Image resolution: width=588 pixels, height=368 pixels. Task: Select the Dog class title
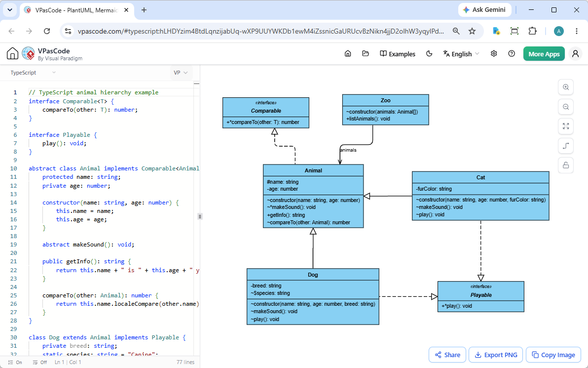[x=313, y=275]
